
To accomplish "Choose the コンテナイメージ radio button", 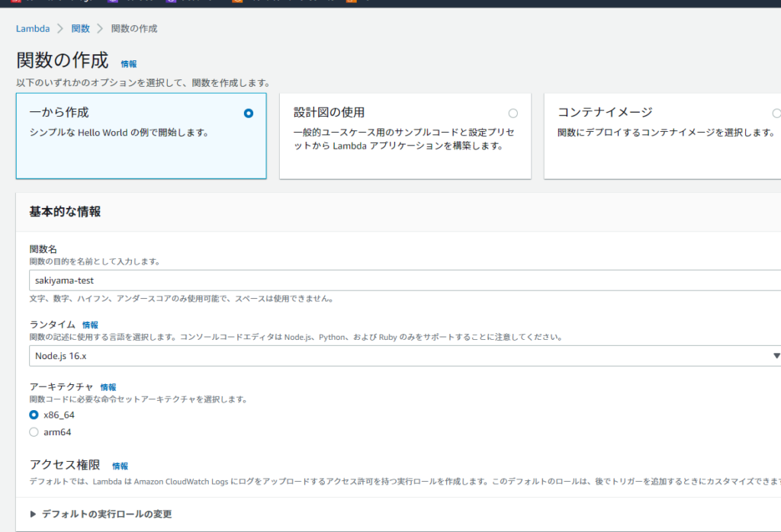I will click(x=776, y=113).
